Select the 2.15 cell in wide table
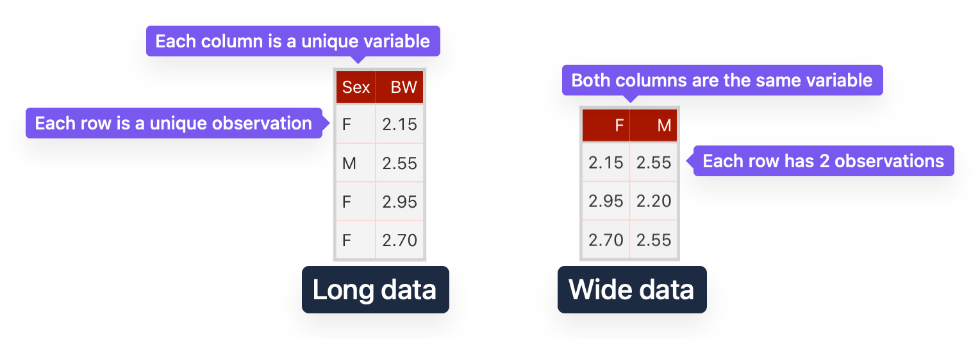This screenshot has width=980, height=339. (606, 161)
